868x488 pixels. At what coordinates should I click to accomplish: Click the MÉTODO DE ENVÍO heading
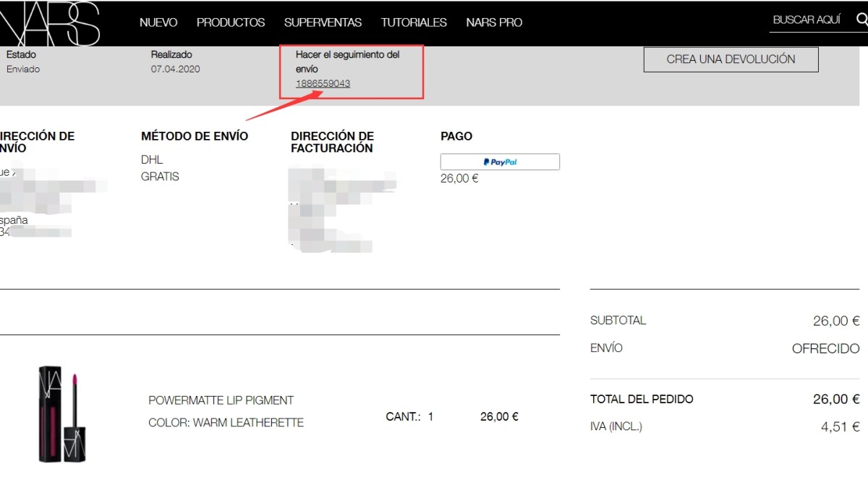(195, 136)
